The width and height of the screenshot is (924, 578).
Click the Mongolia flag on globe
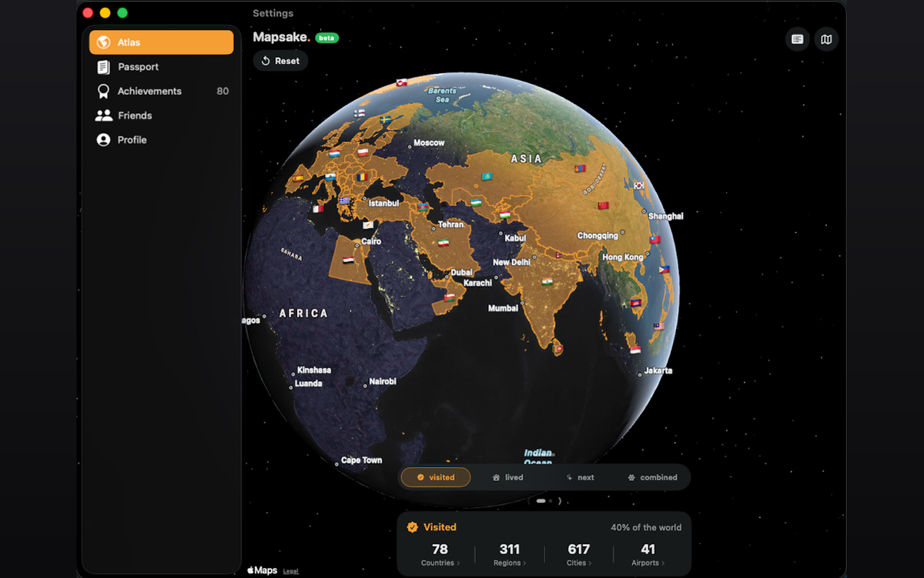pyautogui.click(x=580, y=168)
